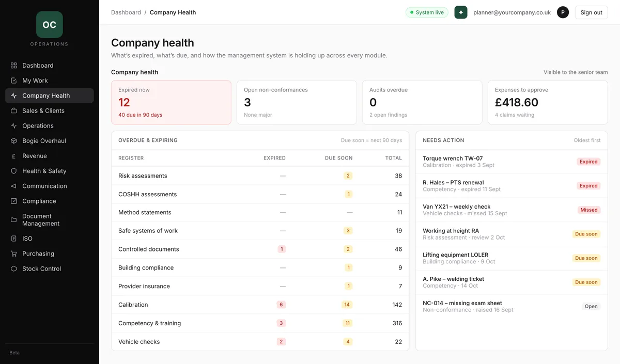The width and height of the screenshot is (620, 364).
Task: Click the Stock Control hexagon icon
Action: pyautogui.click(x=13, y=268)
